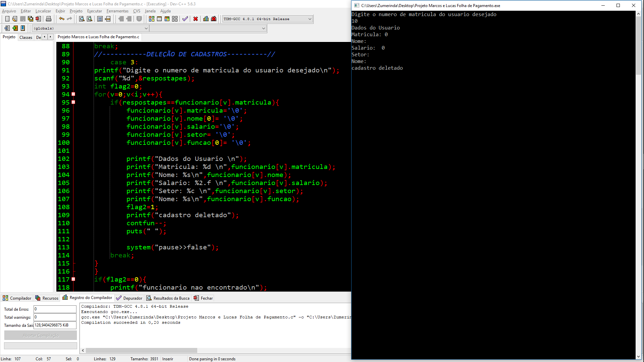Open the Ferramentas menu
The width and height of the screenshot is (644, 362).
pos(117,11)
